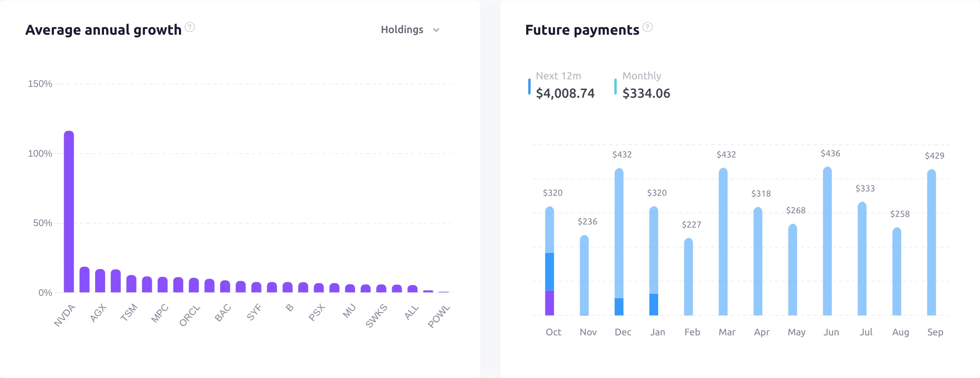
Task: Open the Holdings dropdown
Action: pos(410,30)
